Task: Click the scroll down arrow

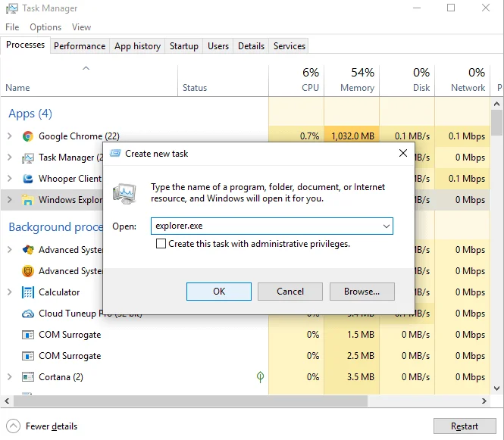Action: pos(497,389)
